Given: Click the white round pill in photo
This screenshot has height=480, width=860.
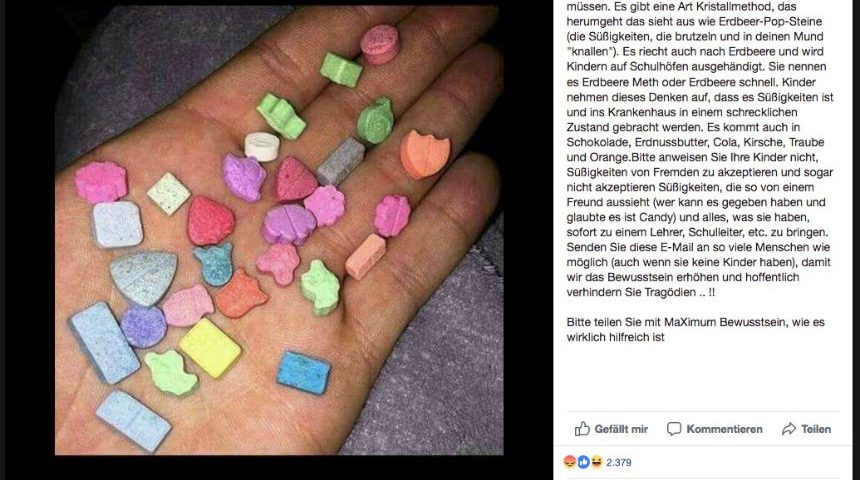Looking at the screenshot, I should (262, 146).
